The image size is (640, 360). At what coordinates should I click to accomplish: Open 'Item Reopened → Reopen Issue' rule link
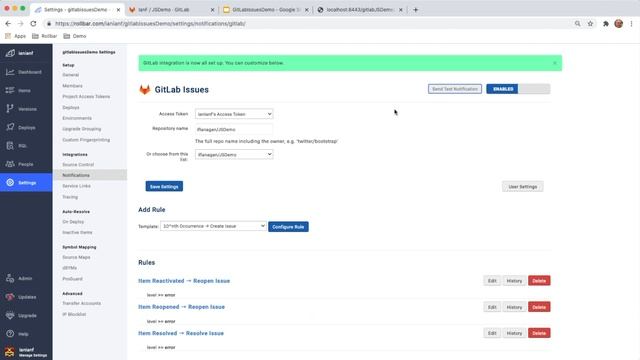click(x=181, y=307)
